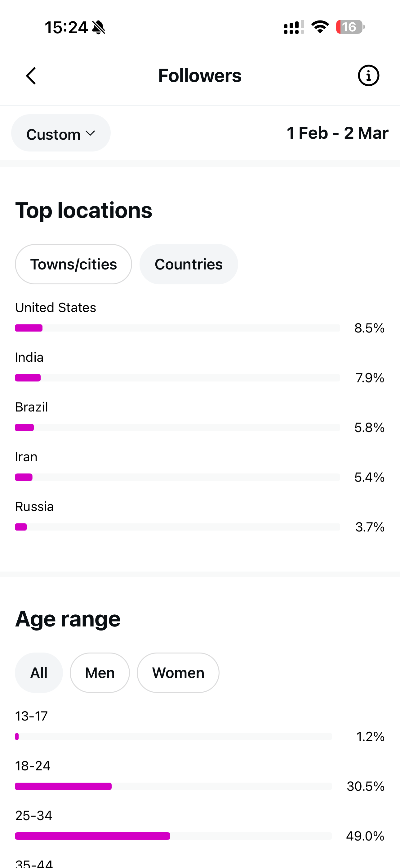The image size is (400, 868).
Task: Open the Custom date range dropdown
Action: pos(61,133)
